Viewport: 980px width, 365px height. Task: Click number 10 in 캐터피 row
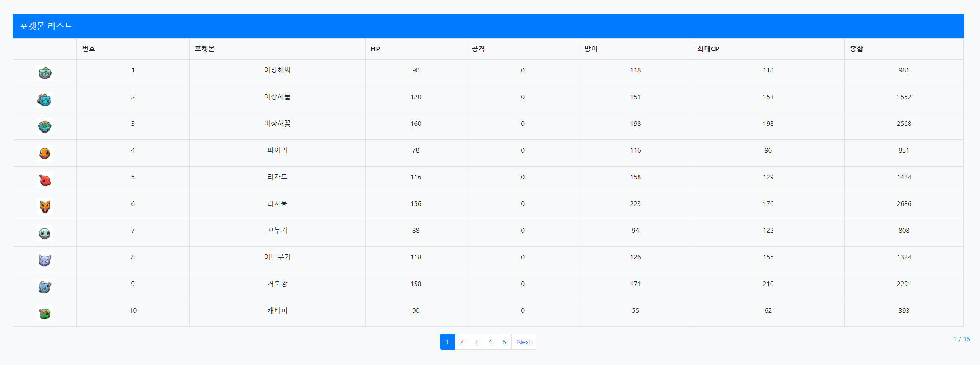tap(133, 311)
